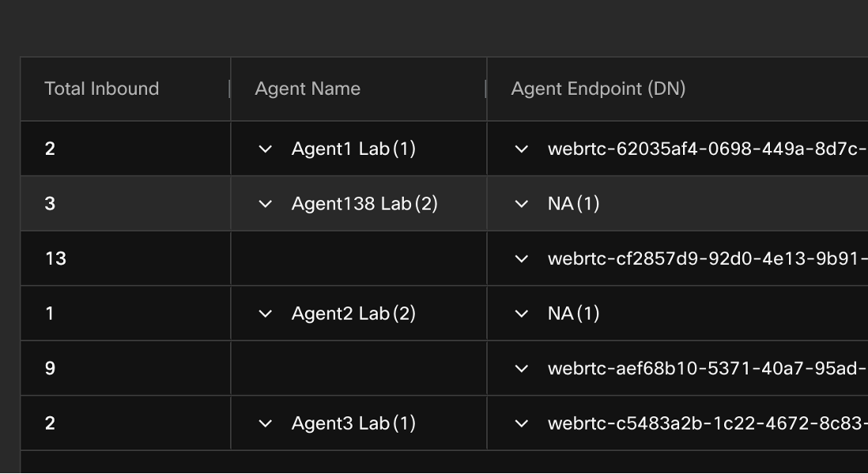Click the Agent3 Lab (1) label
Image resolution: width=868 pixels, height=474 pixels.
tap(353, 423)
